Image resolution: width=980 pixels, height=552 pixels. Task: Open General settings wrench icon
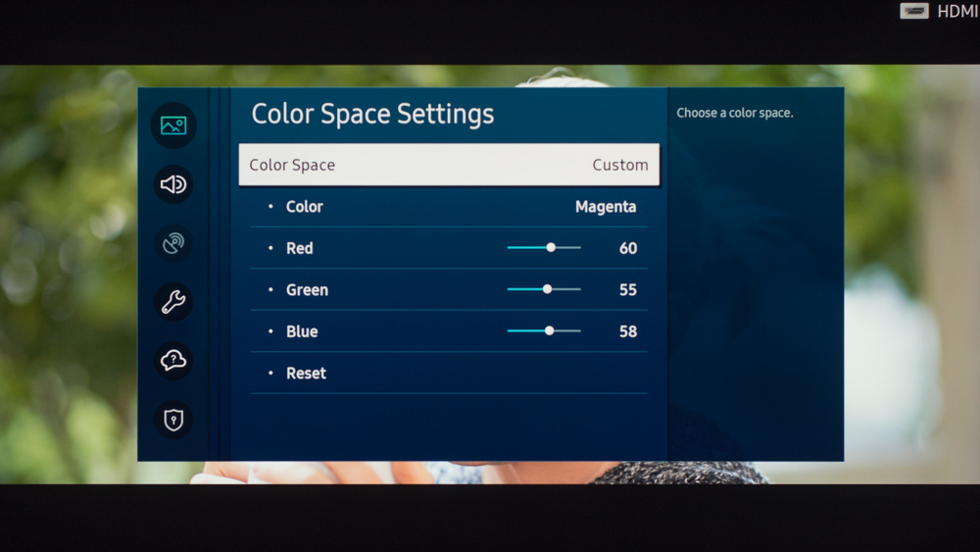pos(173,302)
